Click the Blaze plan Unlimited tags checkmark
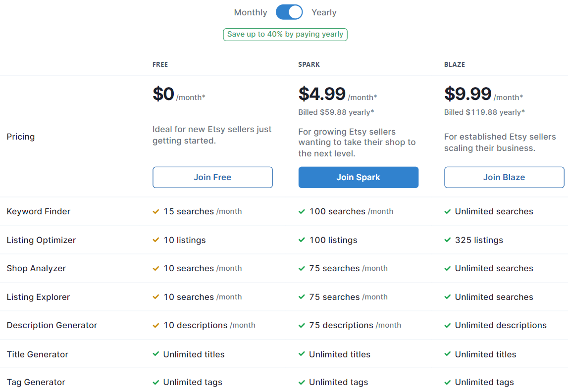This screenshot has width=568, height=392. pos(448,382)
